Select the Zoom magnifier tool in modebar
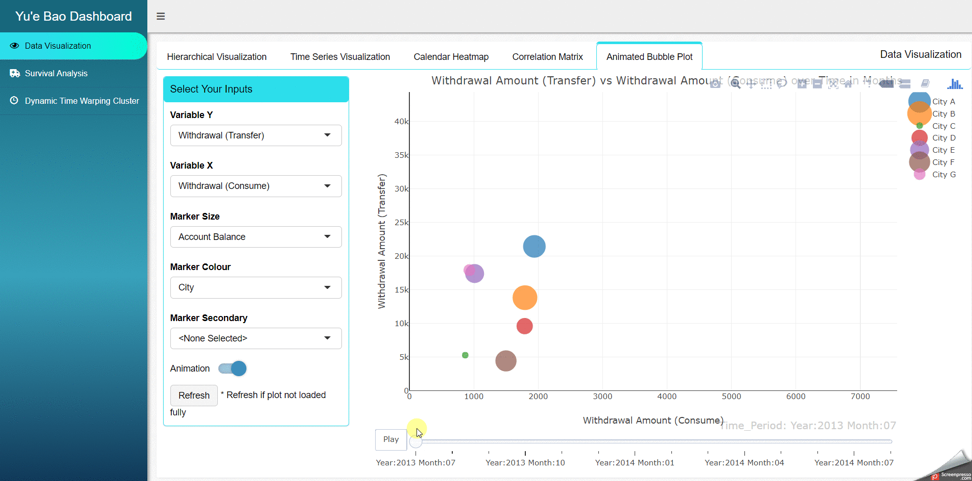Screen dimensions: 972x481 point(735,84)
